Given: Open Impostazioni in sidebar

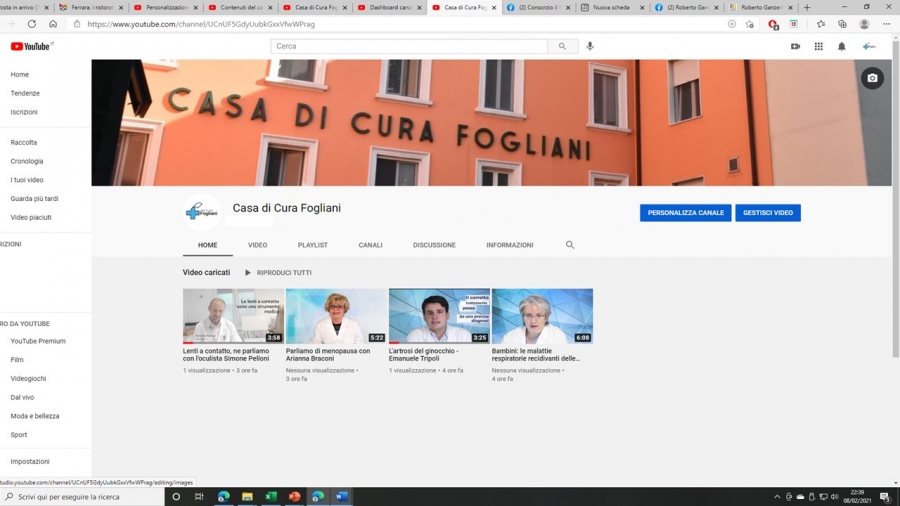Looking at the screenshot, I should (x=30, y=461).
